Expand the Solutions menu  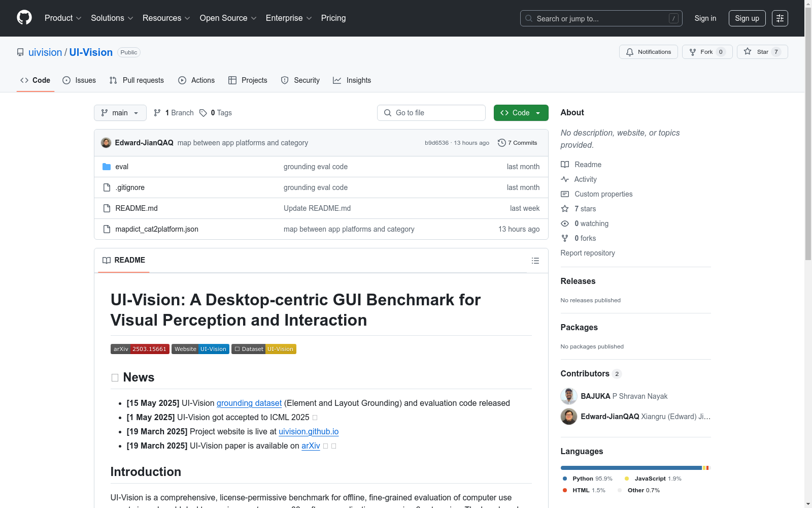pos(112,18)
